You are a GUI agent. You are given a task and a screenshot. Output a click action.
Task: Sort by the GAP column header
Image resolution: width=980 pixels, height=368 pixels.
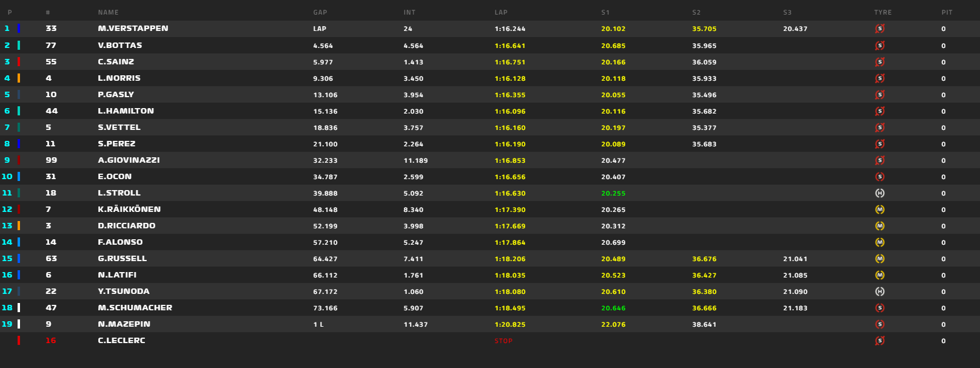tap(320, 12)
